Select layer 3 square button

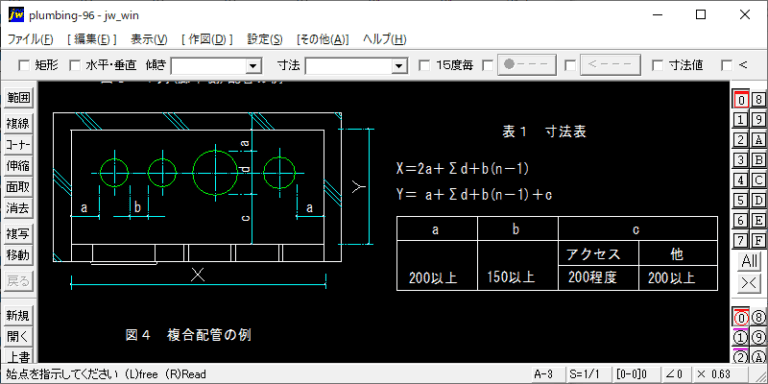click(741, 160)
